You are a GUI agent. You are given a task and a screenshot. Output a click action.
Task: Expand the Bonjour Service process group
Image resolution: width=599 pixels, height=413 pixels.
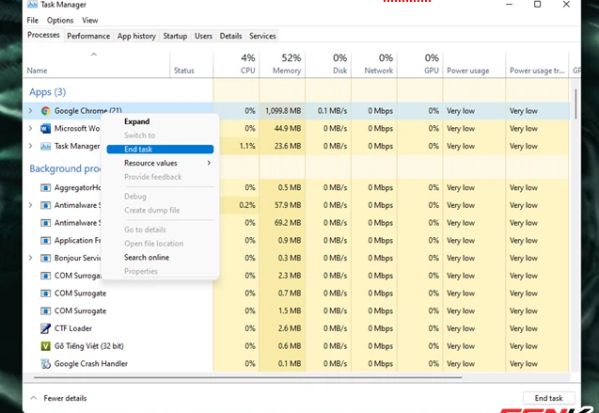coord(31,258)
